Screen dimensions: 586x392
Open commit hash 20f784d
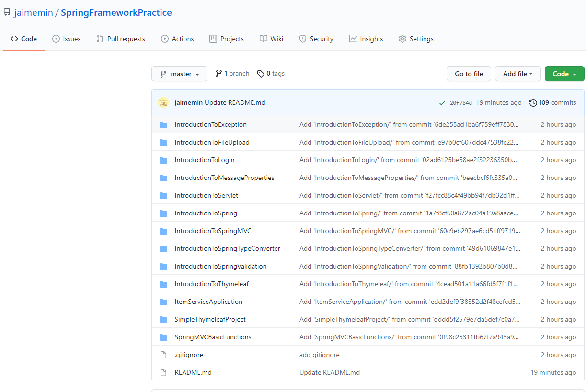tap(461, 103)
